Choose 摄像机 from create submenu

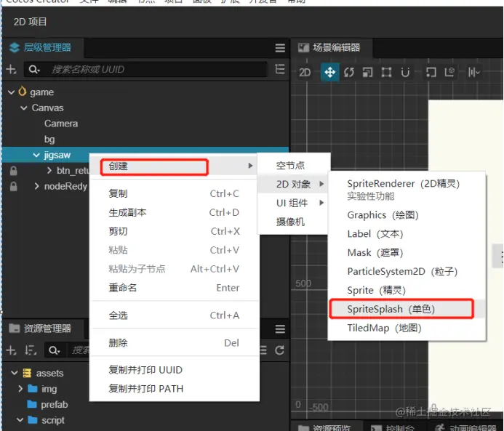click(294, 222)
